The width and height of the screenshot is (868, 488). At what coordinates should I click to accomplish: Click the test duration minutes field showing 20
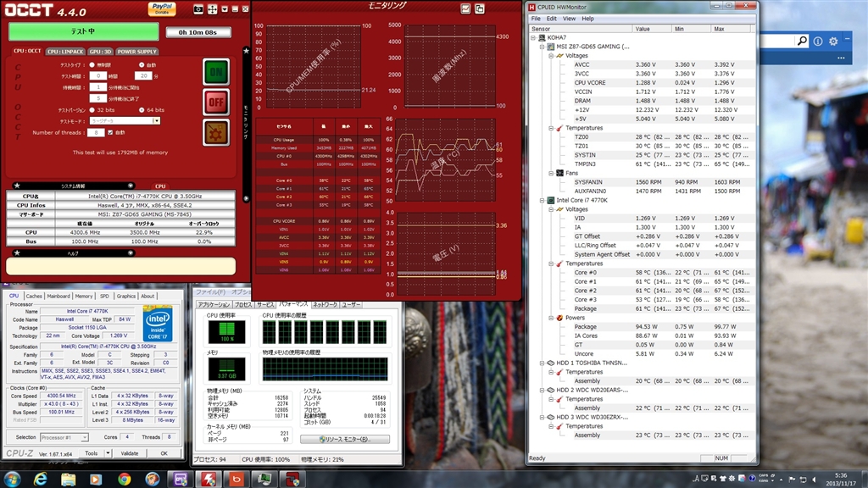pos(143,75)
